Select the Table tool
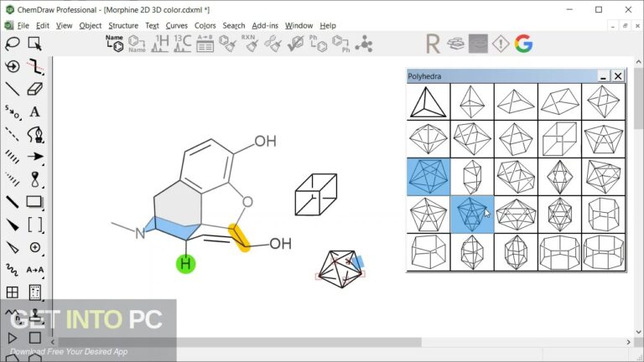Image resolution: width=644 pixels, height=362 pixels. [x=13, y=292]
